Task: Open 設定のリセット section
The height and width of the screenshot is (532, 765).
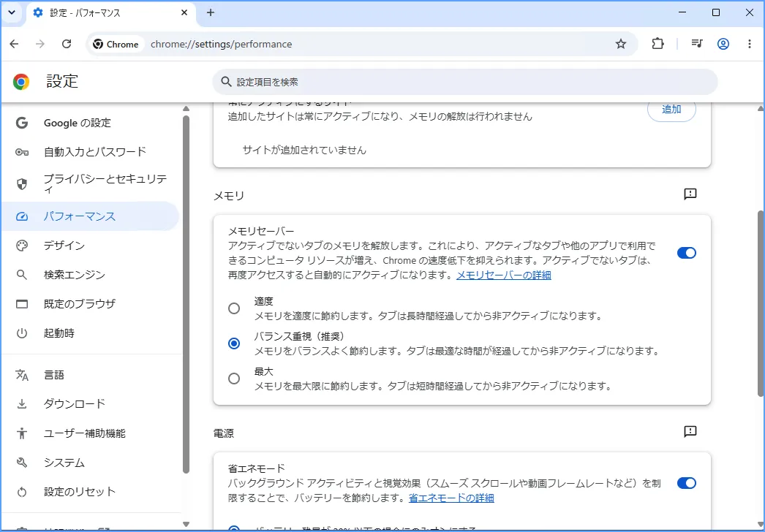Action: pyautogui.click(x=90, y=492)
